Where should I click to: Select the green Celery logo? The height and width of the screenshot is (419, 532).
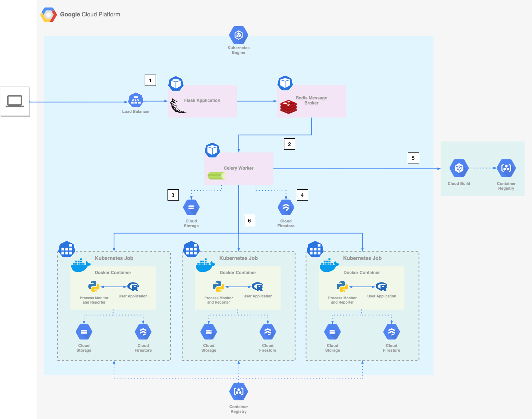(217, 176)
